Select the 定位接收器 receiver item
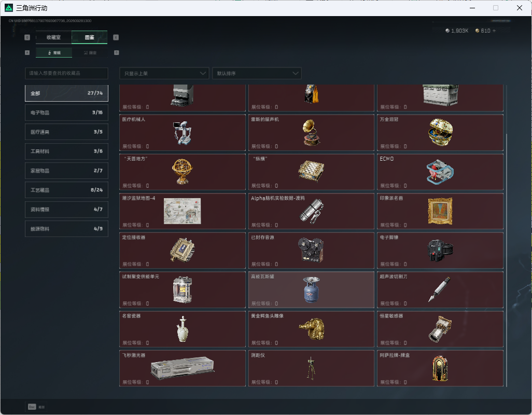This screenshot has width=532, height=415. pos(183,251)
